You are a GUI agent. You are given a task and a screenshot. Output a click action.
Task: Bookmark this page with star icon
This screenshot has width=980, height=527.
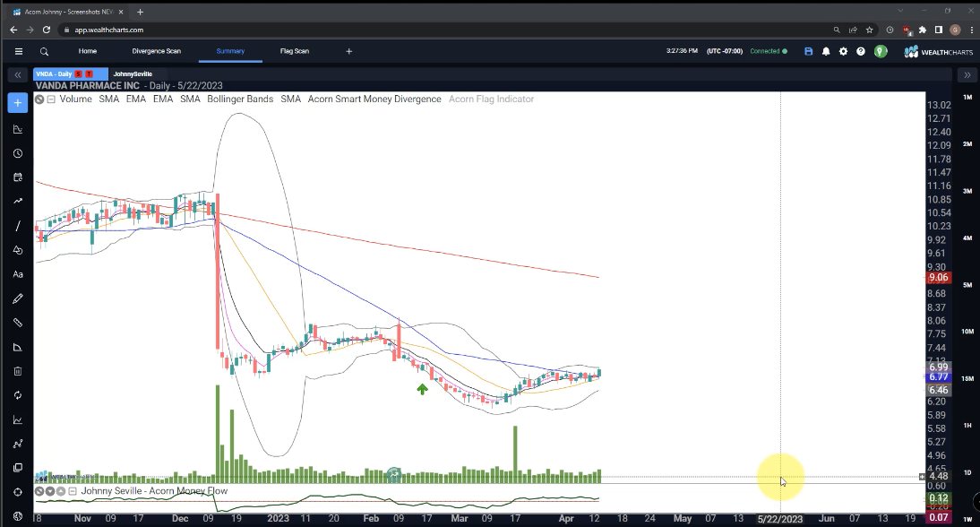[x=870, y=30]
